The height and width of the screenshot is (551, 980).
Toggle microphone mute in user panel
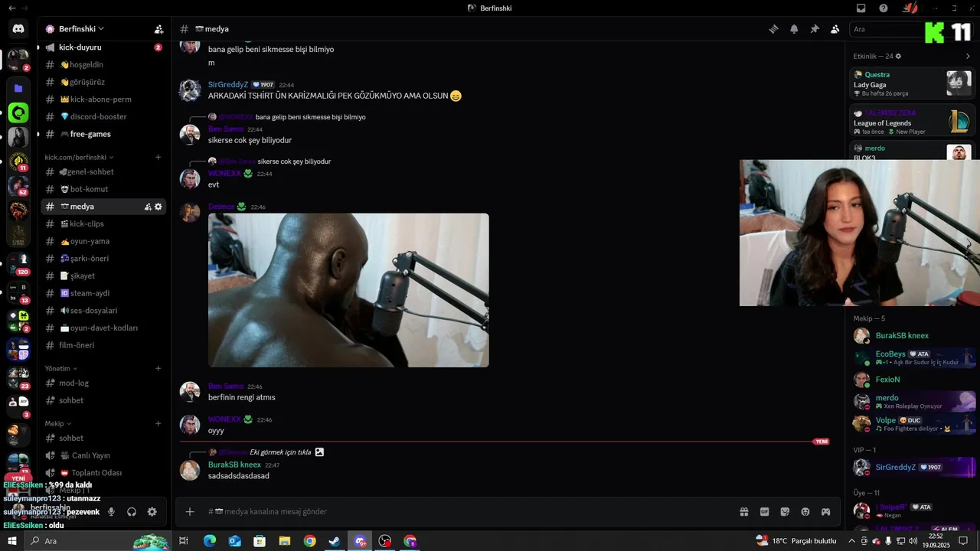tap(111, 512)
